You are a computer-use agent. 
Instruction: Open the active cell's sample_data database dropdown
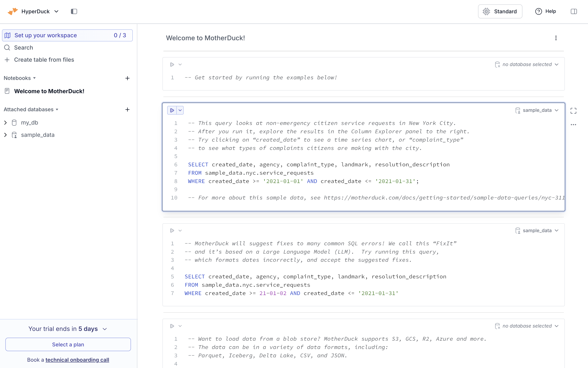pos(537,110)
